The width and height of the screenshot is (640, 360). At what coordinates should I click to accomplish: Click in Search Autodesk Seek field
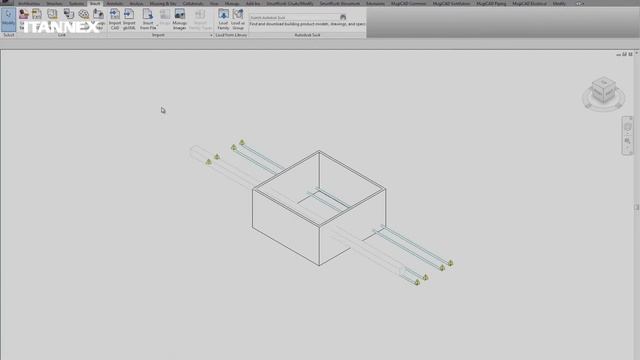pos(294,18)
